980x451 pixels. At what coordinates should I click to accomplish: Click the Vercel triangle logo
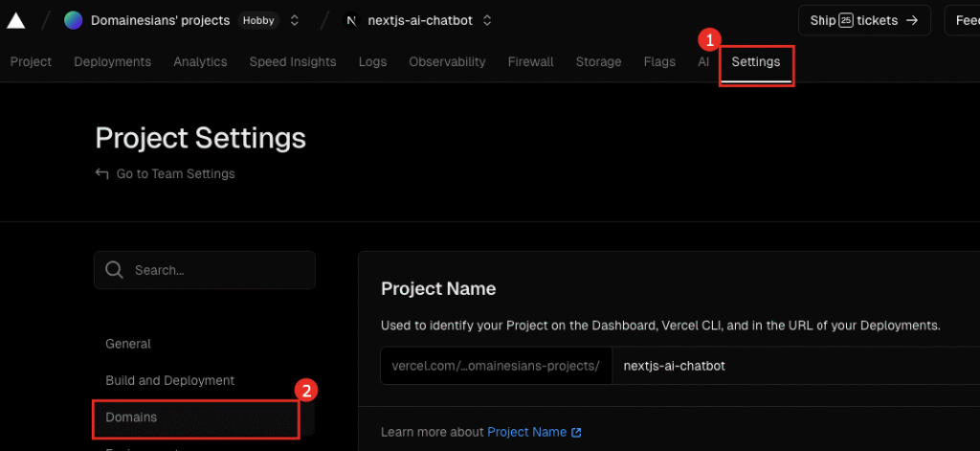point(15,21)
